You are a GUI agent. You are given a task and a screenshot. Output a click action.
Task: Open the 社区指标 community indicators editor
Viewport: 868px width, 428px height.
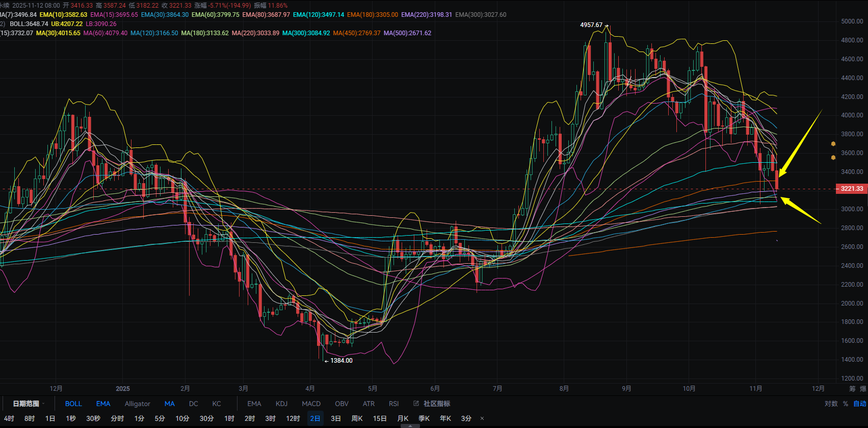[432, 404]
